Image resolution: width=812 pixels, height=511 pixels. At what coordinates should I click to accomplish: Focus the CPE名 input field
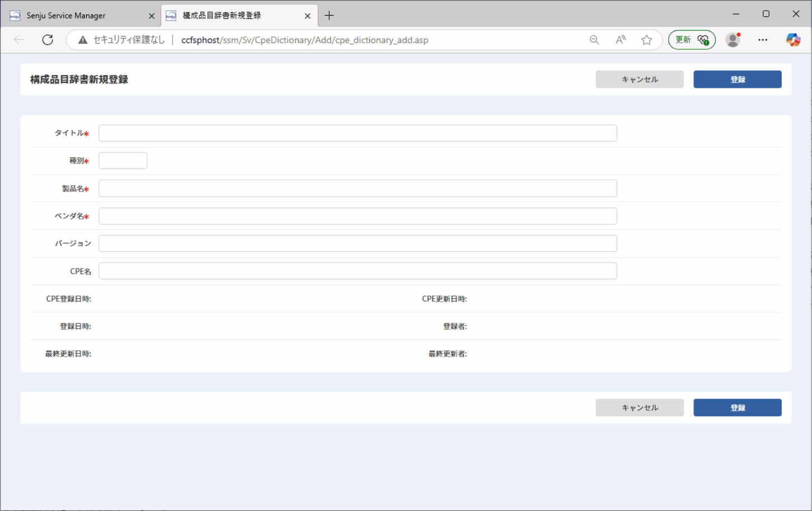tap(358, 271)
